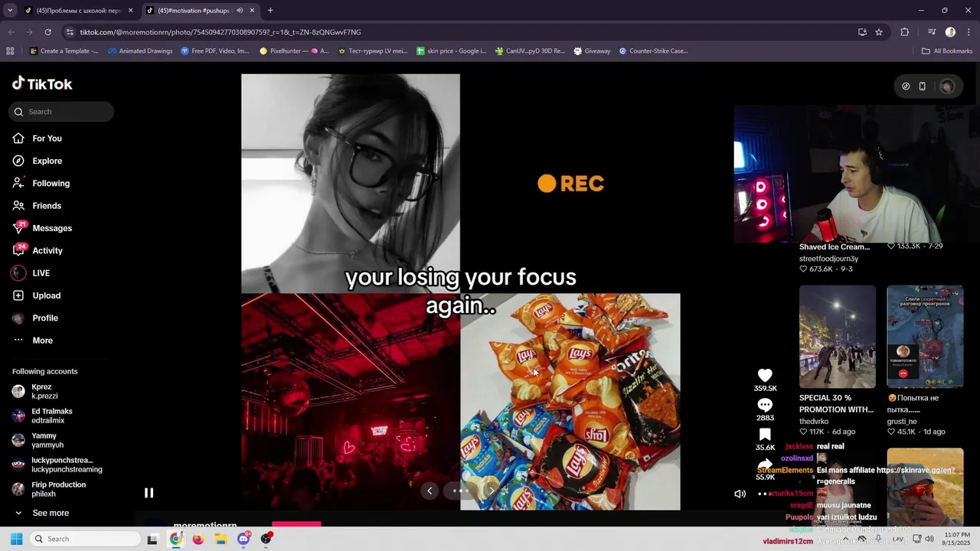This screenshot has height=551, width=980.
Task: Bookmark this page with star icon
Action: click(879, 32)
